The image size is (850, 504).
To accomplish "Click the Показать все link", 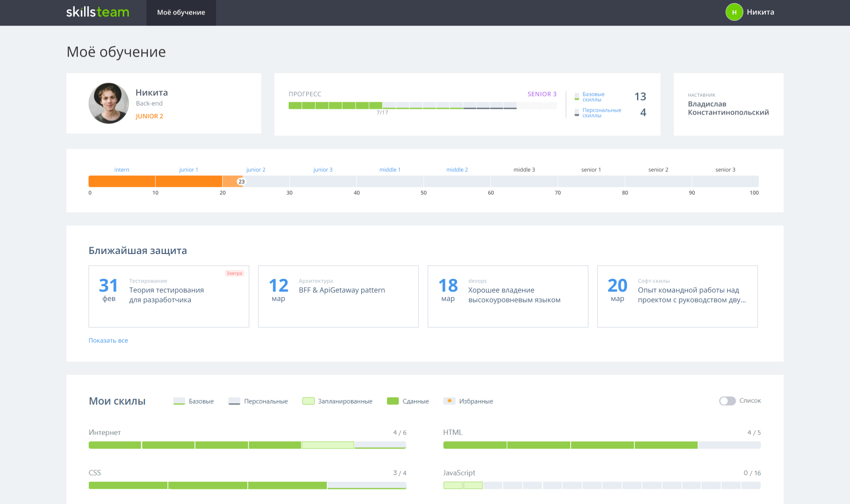I will tap(108, 340).
